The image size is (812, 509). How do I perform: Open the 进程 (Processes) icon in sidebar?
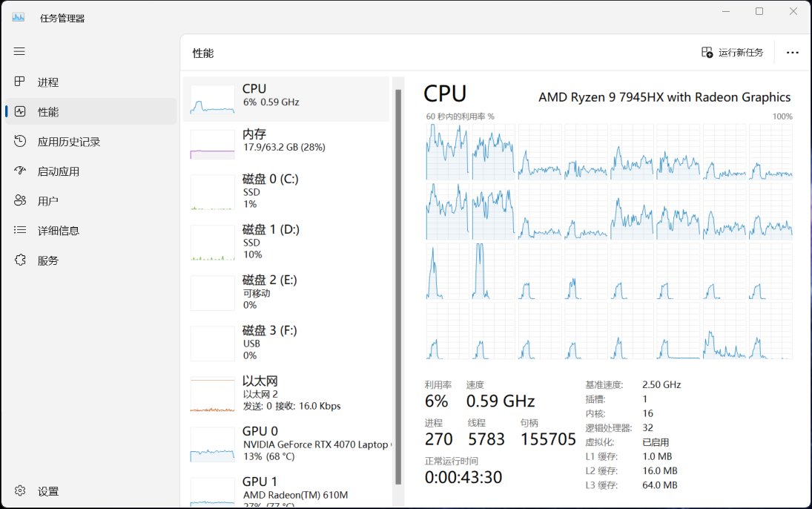[20, 82]
